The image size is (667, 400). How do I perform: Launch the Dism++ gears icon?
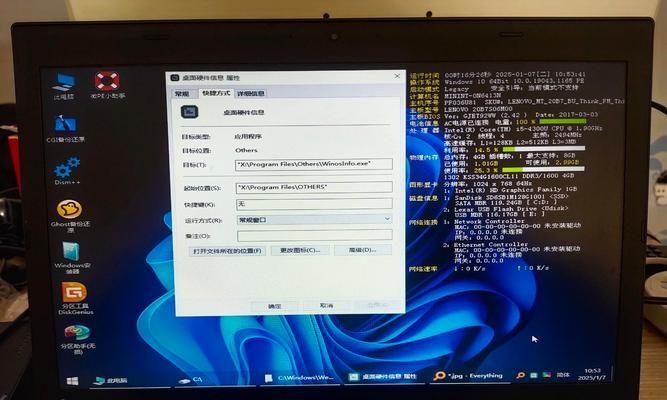pos(67,171)
